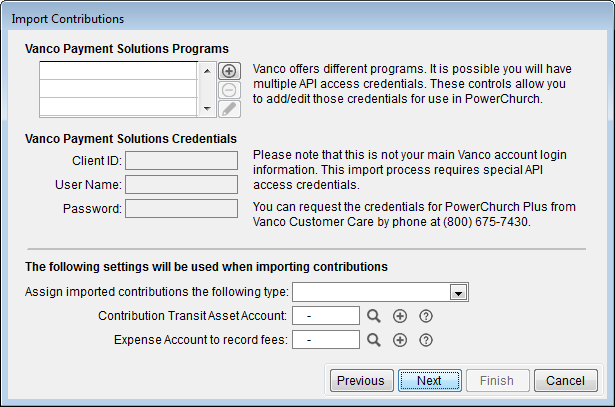The image size is (615, 407).
Task: Search for a Contribution Transit Asset Account
Action: pyautogui.click(x=374, y=316)
